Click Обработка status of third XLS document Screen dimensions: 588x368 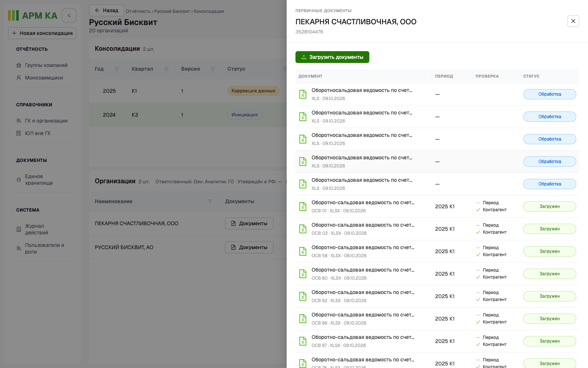tap(550, 139)
